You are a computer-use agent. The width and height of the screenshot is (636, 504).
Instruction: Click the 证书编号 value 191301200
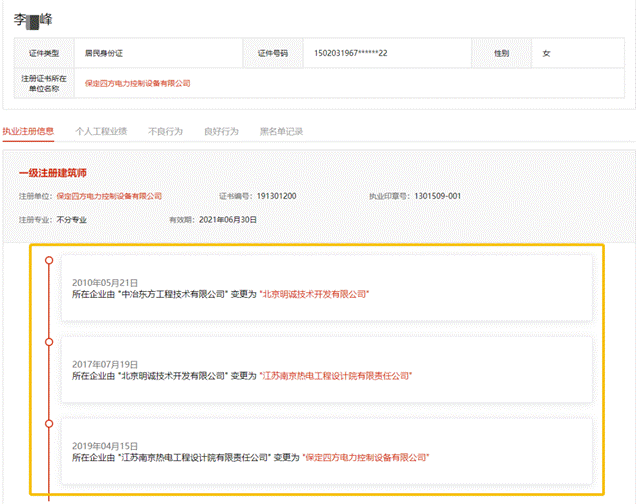[x=275, y=196]
